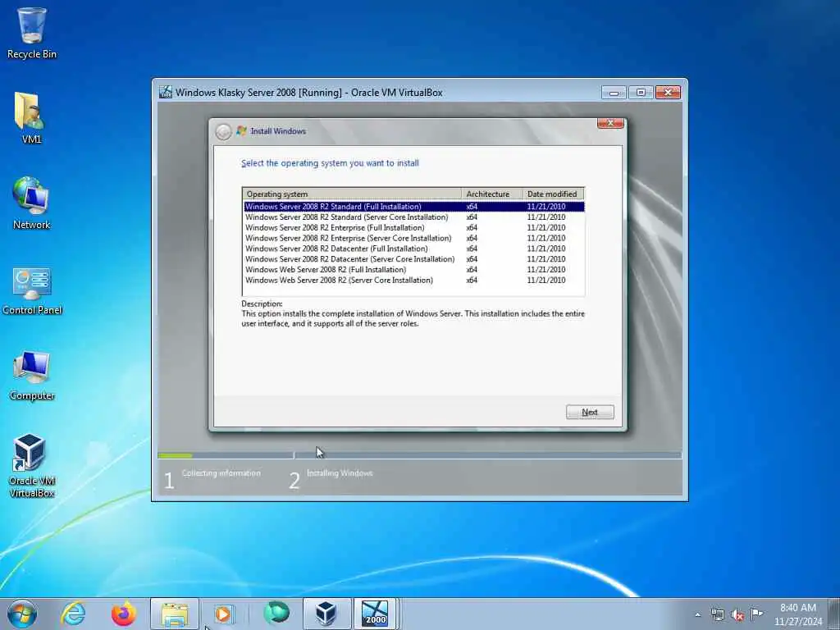Minimize the VirtualBox VM window

pyautogui.click(x=614, y=93)
